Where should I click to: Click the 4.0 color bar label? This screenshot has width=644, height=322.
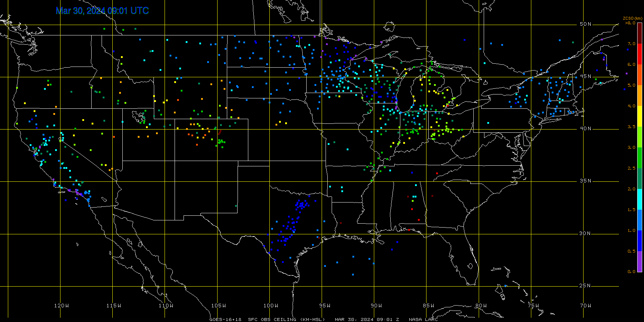631,106
